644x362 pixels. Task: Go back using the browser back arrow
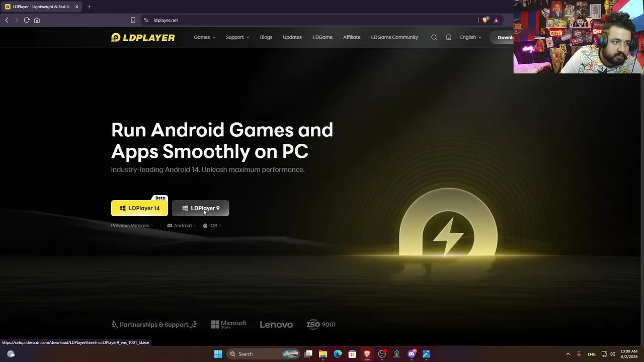pyautogui.click(x=7, y=20)
